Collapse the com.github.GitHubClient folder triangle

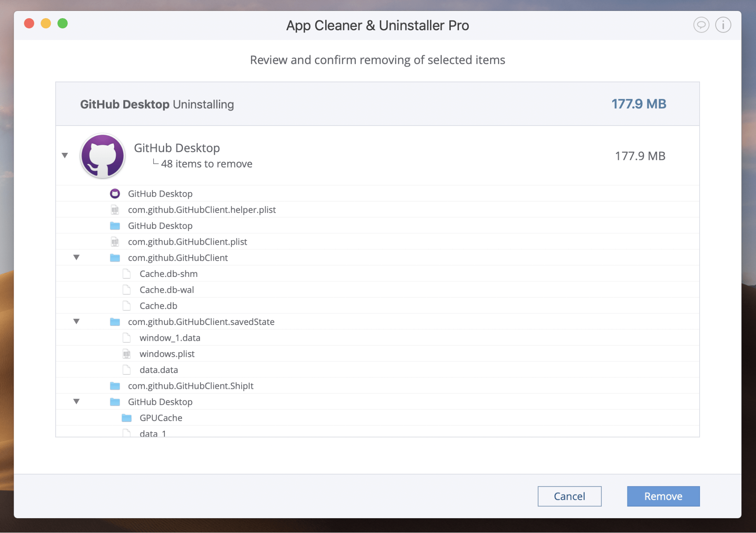click(x=76, y=257)
